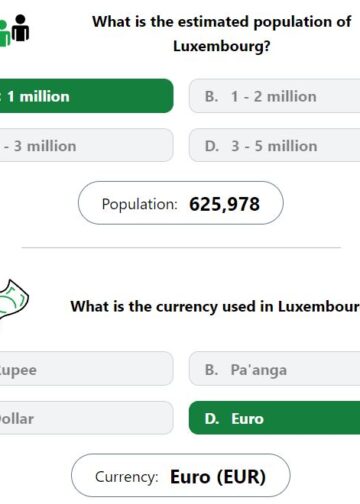Click the word 'Luxembourg?' in the first question

[222, 46]
